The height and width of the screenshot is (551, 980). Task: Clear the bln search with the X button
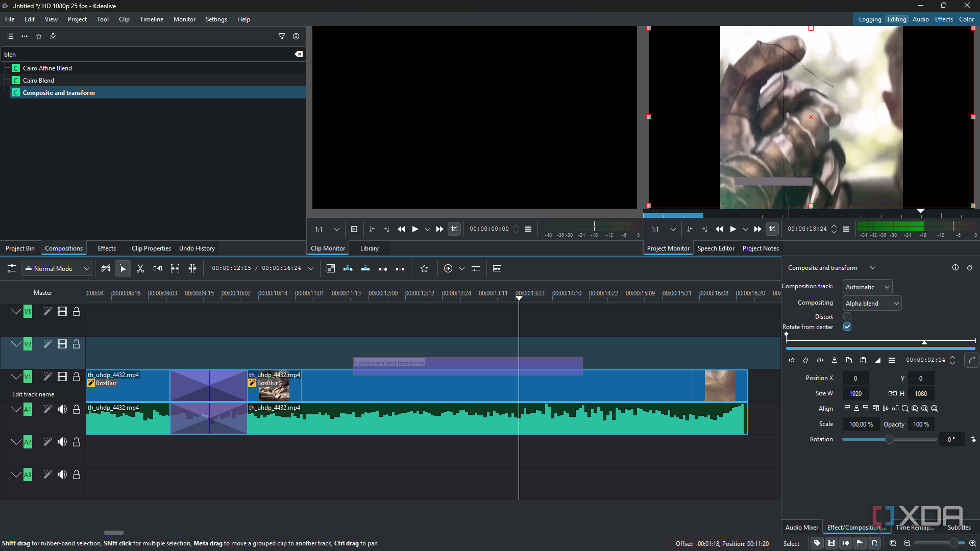[299, 54]
